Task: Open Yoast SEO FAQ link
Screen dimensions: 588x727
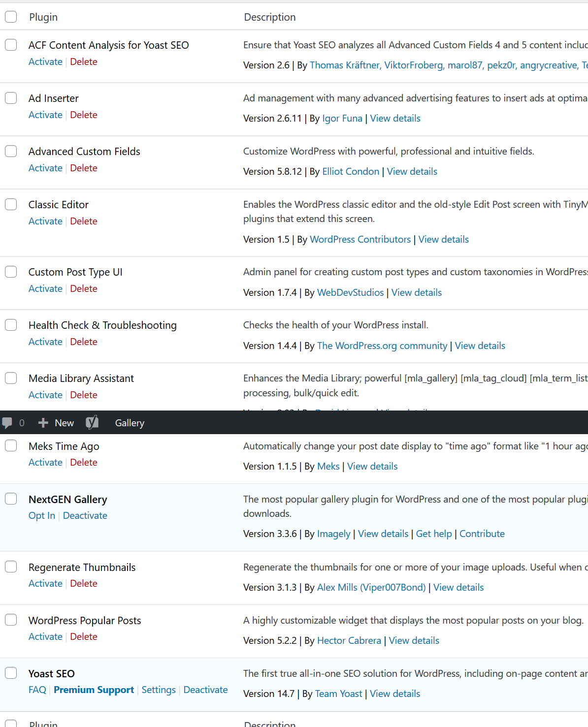Action: point(37,690)
